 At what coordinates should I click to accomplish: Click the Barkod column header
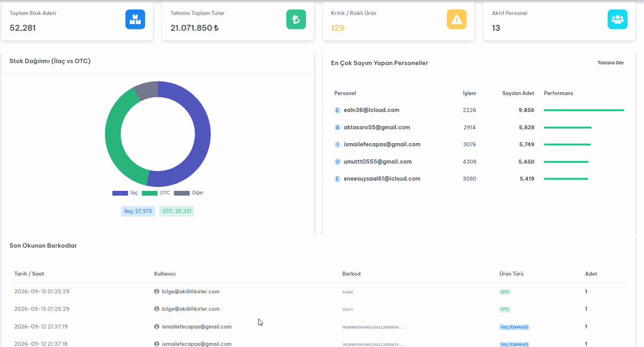352,274
